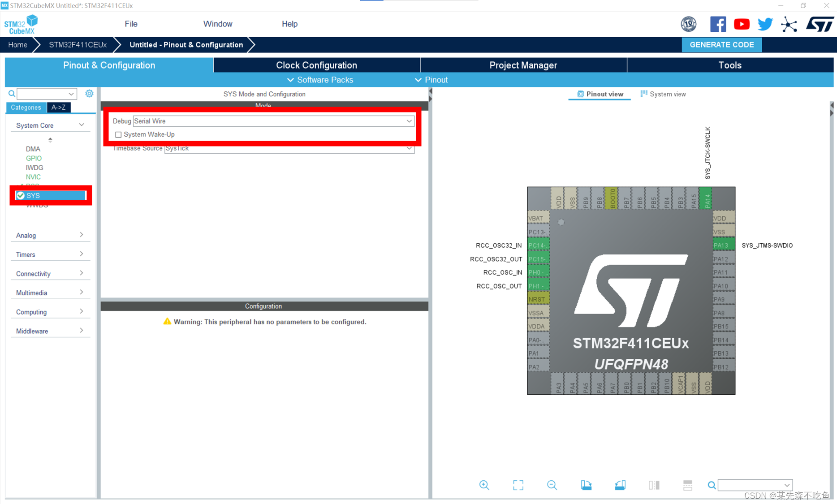Toggle the horizontal split view icon
Viewport: 837px width, 504px height.
[688, 485]
